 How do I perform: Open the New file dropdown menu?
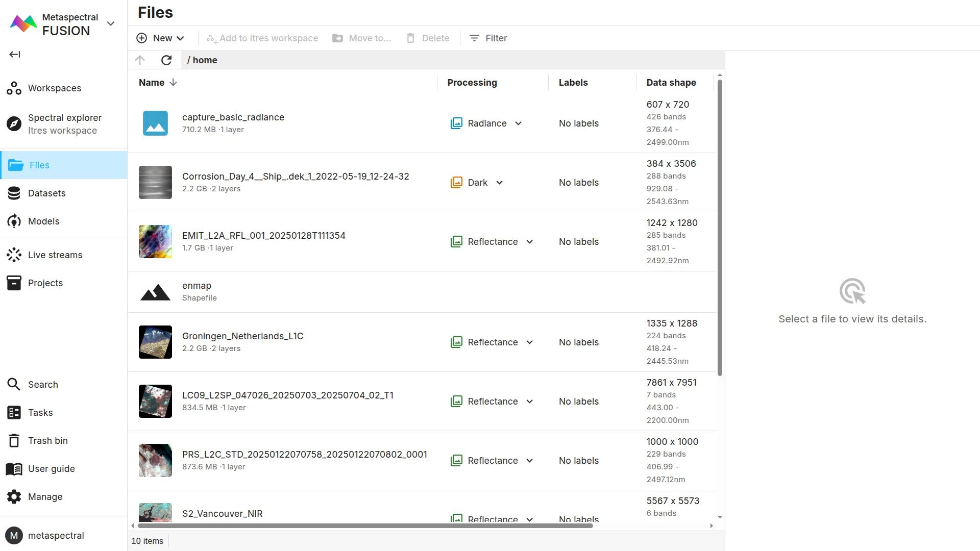click(x=160, y=38)
